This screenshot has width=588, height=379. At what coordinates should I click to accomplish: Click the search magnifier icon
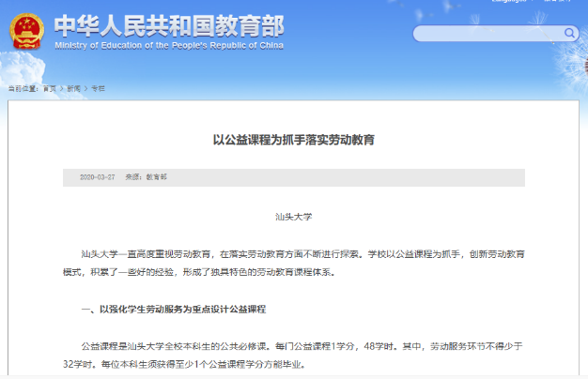pos(569,34)
